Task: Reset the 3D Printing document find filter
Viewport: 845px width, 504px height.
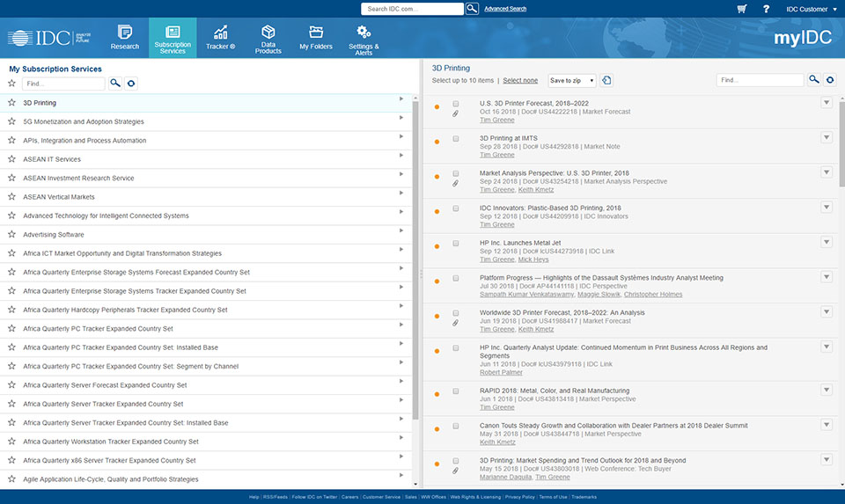Action: coord(830,80)
